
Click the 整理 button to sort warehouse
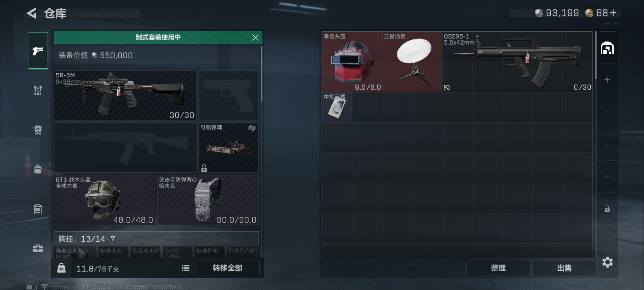(498, 268)
